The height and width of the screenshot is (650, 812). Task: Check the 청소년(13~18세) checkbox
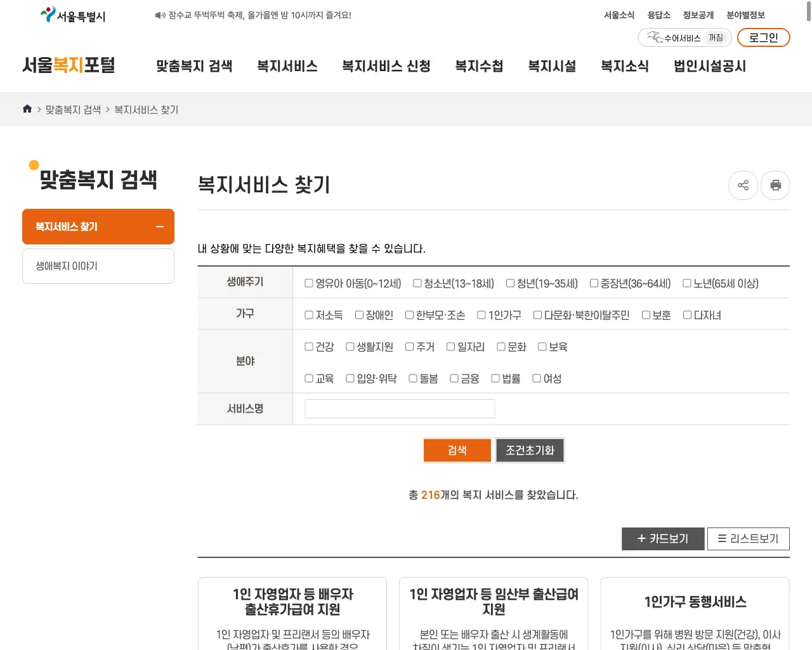417,283
